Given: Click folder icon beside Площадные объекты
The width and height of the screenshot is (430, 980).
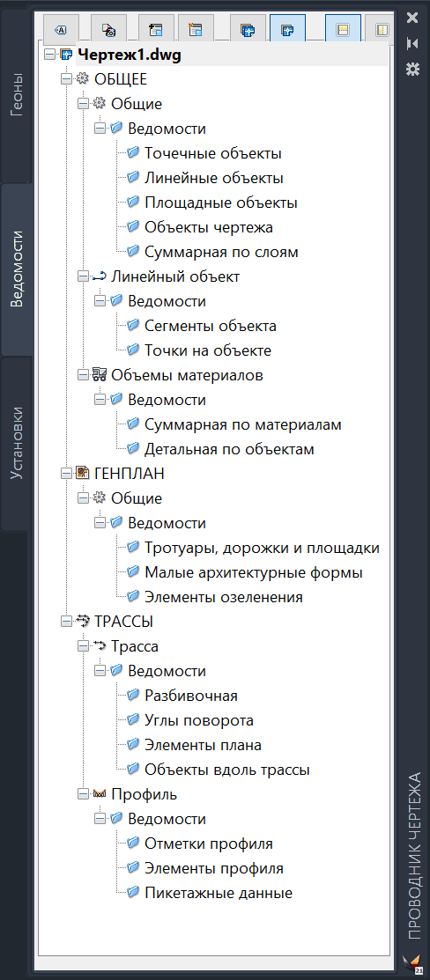Looking at the screenshot, I should coord(133,203).
